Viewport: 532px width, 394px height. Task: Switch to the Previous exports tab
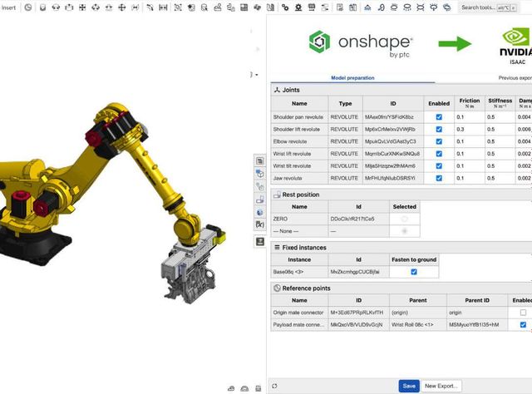tap(515, 77)
